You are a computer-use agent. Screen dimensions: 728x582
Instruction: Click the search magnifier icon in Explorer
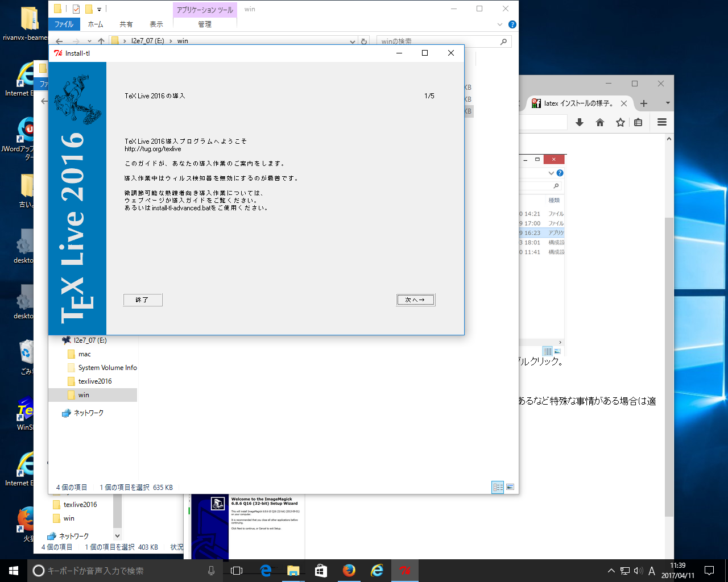(x=503, y=41)
